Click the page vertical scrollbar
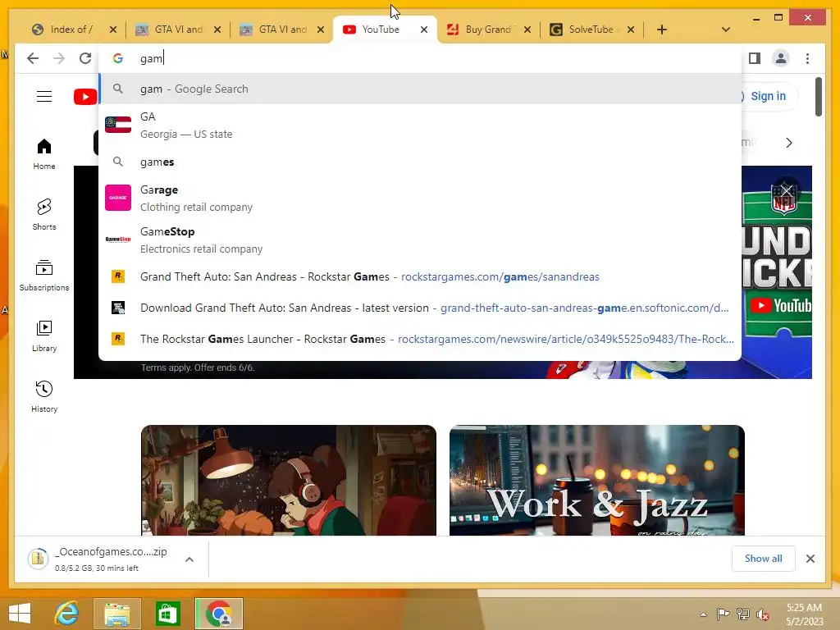The height and width of the screenshot is (630, 840). [818, 97]
